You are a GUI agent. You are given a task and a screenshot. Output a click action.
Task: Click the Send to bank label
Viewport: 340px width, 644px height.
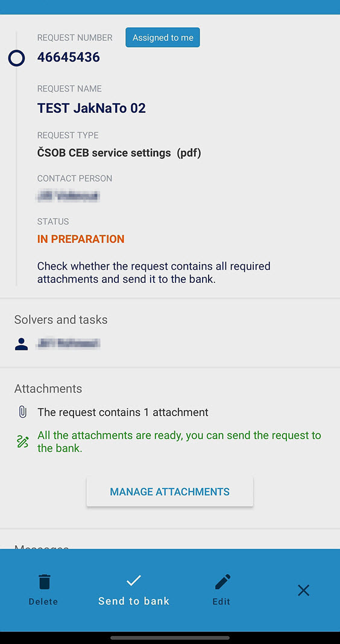tap(134, 601)
